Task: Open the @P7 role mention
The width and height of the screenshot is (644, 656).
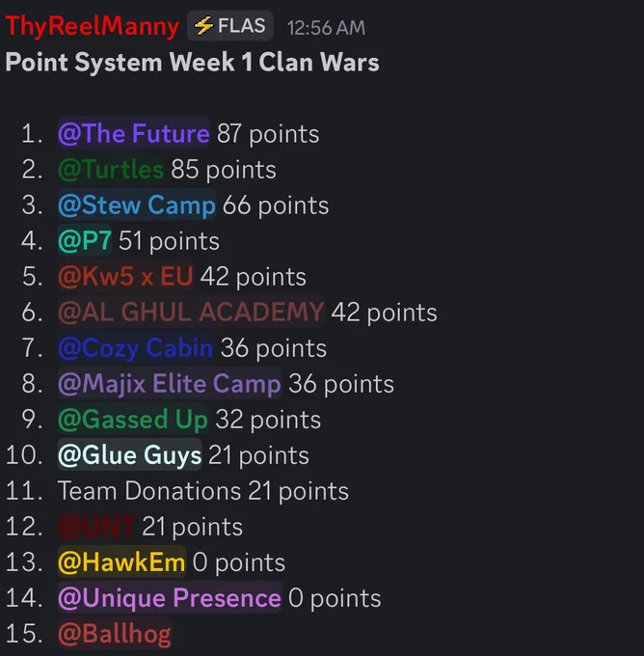Action: [85, 241]
